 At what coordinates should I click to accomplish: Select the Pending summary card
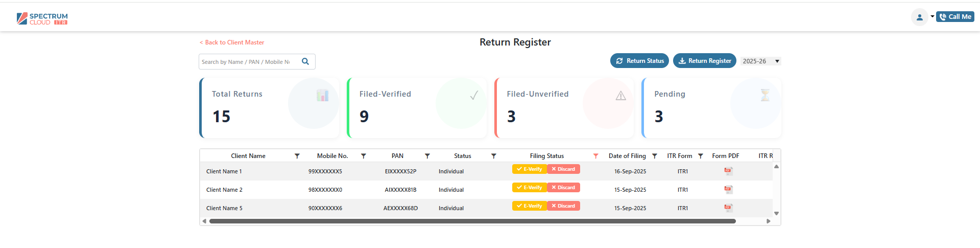tap(711, 108)
